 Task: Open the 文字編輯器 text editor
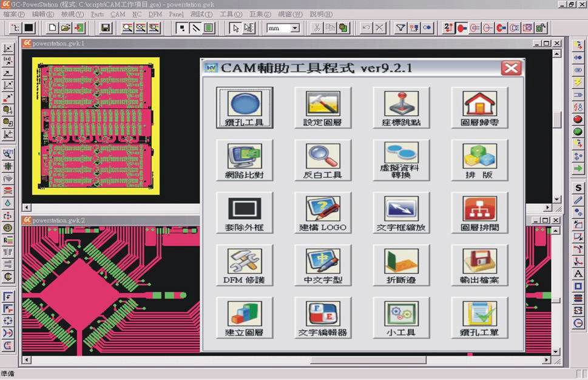click(x=323, y=317)
